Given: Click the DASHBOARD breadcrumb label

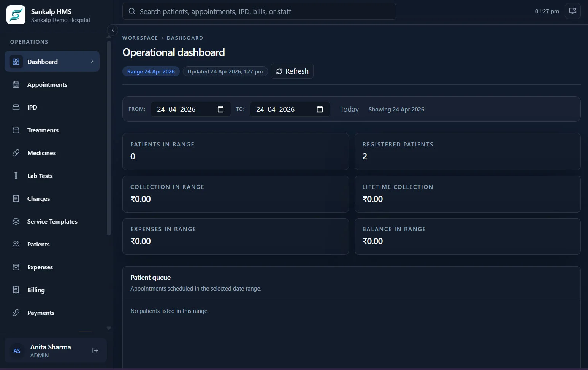Looking at the screenshot, I should click(185, 38).
